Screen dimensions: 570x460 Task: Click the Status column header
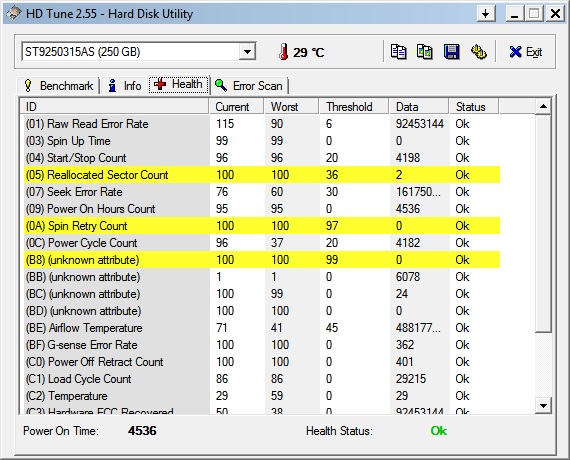(474, 107)
